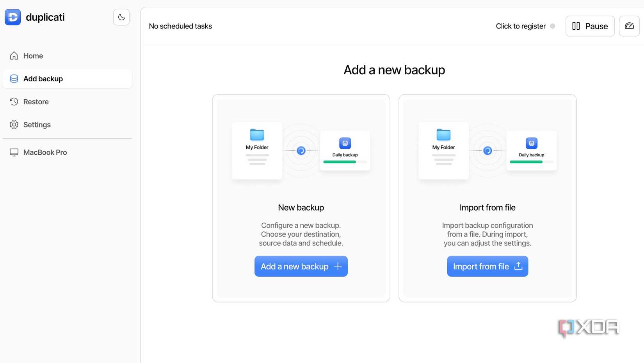The height and width of the screenshot is (363, 644).
Task: Toggle dark mode with the moon button
Action: coord(121,17)
